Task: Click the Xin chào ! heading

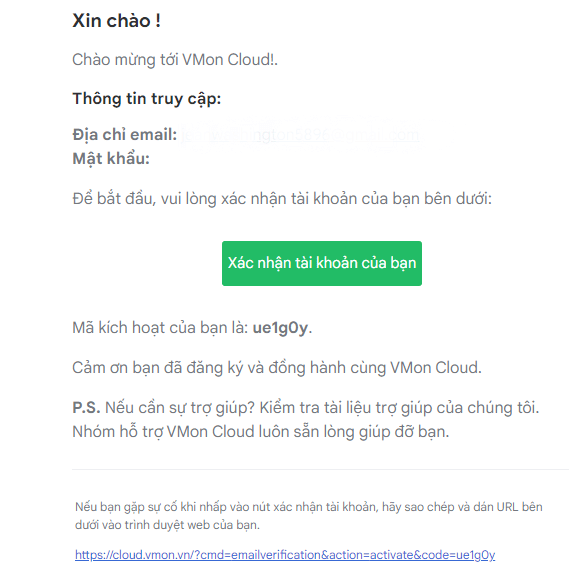Action: (x=116, y=20)
